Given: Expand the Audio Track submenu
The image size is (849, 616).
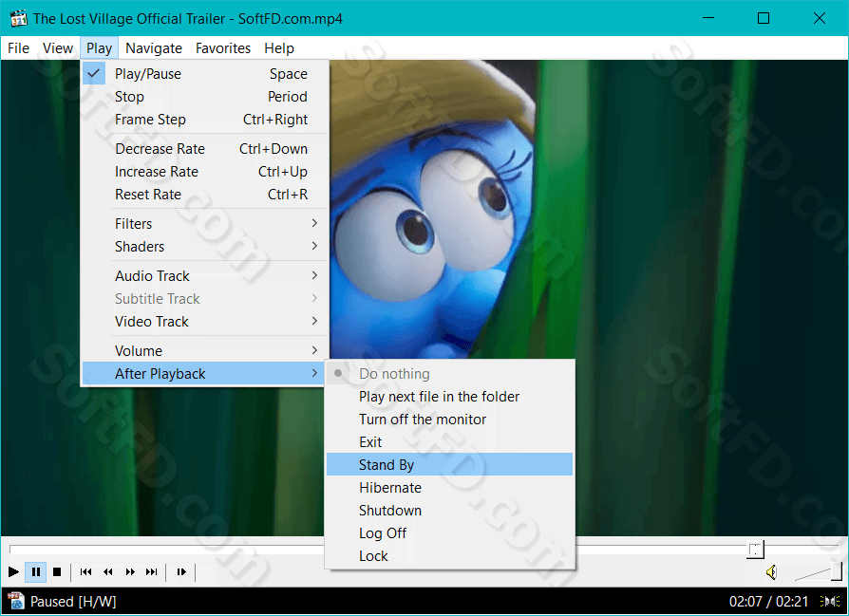Looking at the screenshot, I should pyautogui.click(x=205, y=276).
